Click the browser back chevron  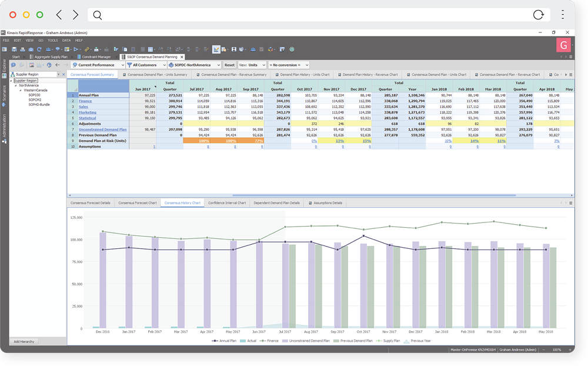(x=59, y=15)
